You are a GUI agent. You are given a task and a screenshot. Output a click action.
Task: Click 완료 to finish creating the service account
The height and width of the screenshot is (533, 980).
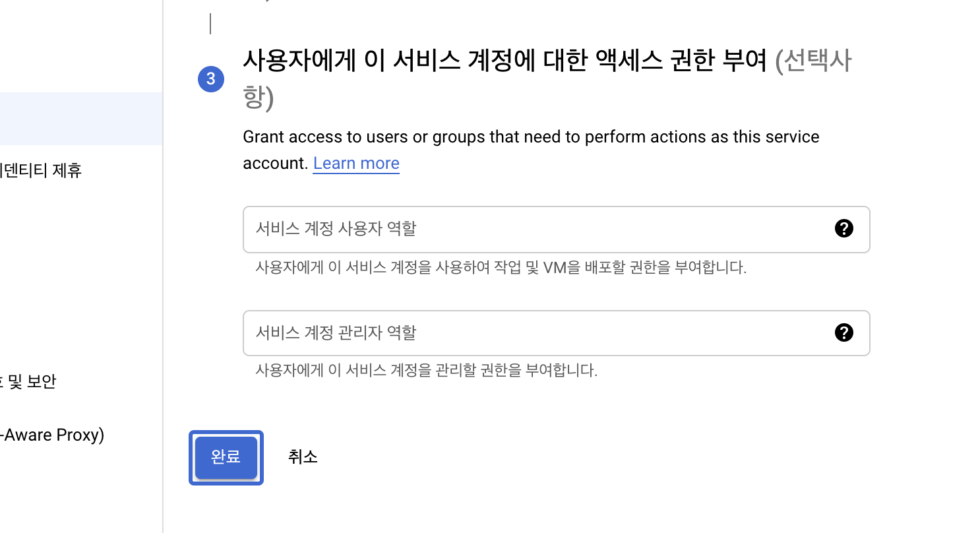pyautogui.click(x=226, y=457)
